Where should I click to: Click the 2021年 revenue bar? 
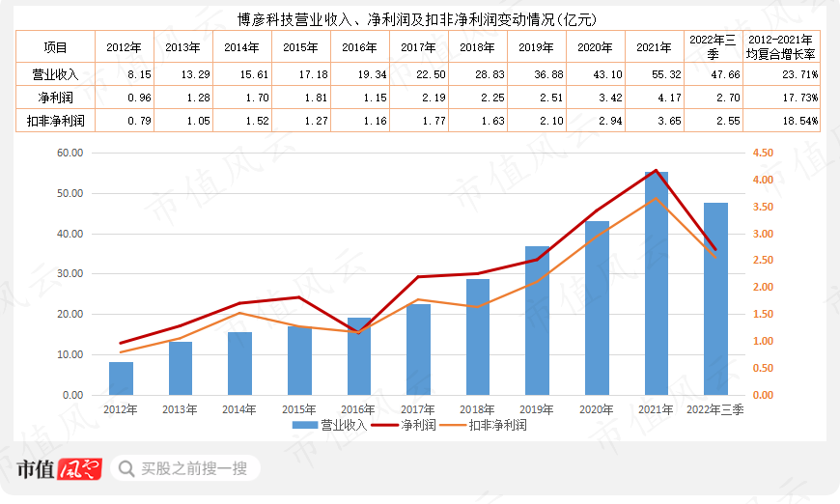657,283
